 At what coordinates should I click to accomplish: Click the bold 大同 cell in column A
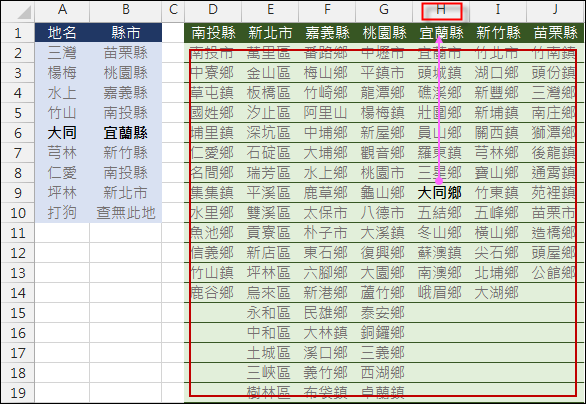click(x=62, y=133)
